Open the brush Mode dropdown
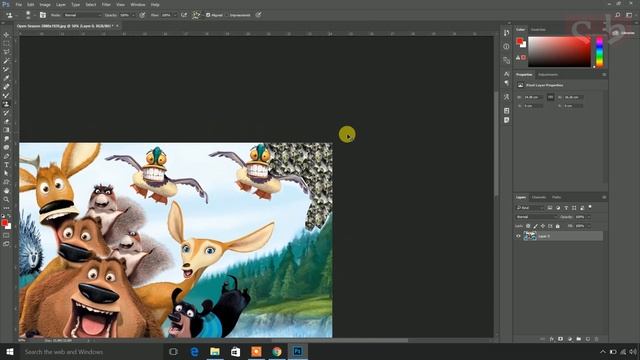This screenshot has height=360, width=640. click(82, 15)
